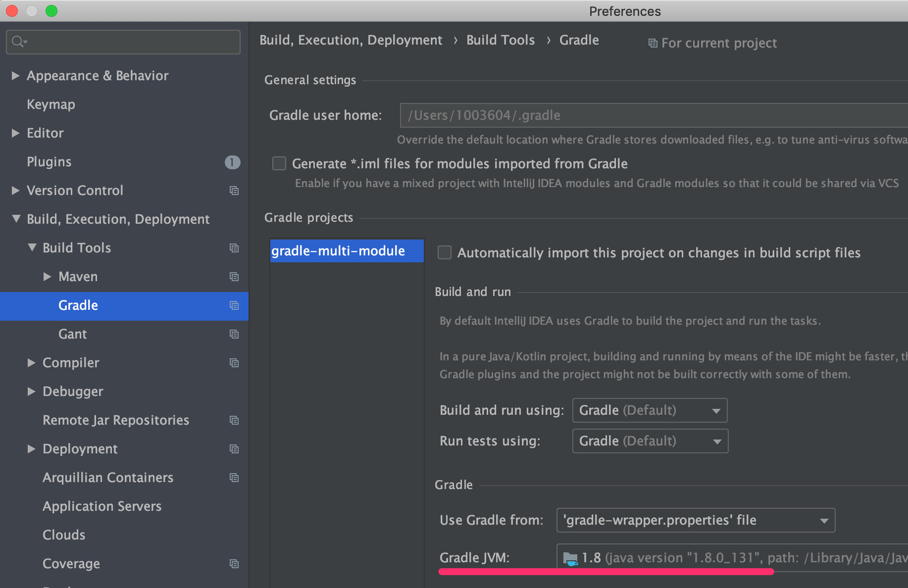Click project-level icon beside Coverage
Screen dimensions: 908x588
click(234, 564)
